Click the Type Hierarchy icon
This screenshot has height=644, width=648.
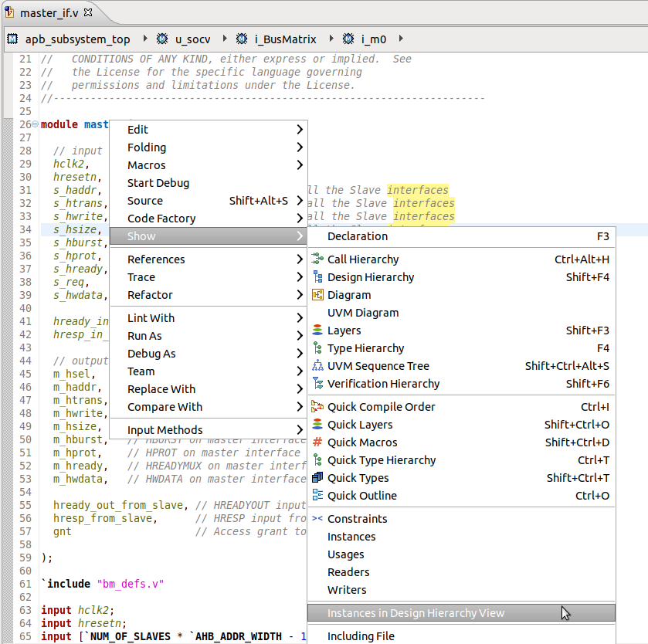click(x=317, y=347)
